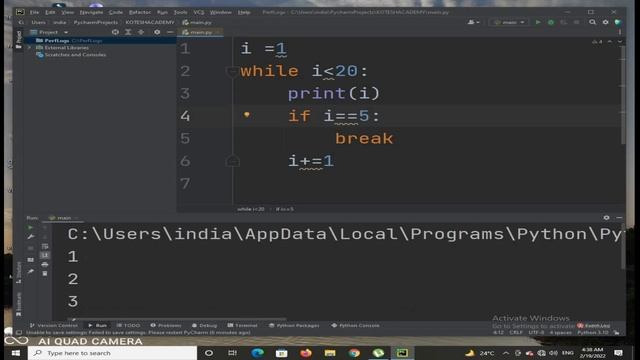Collapse the while loop fold marker

coord(232,71)
